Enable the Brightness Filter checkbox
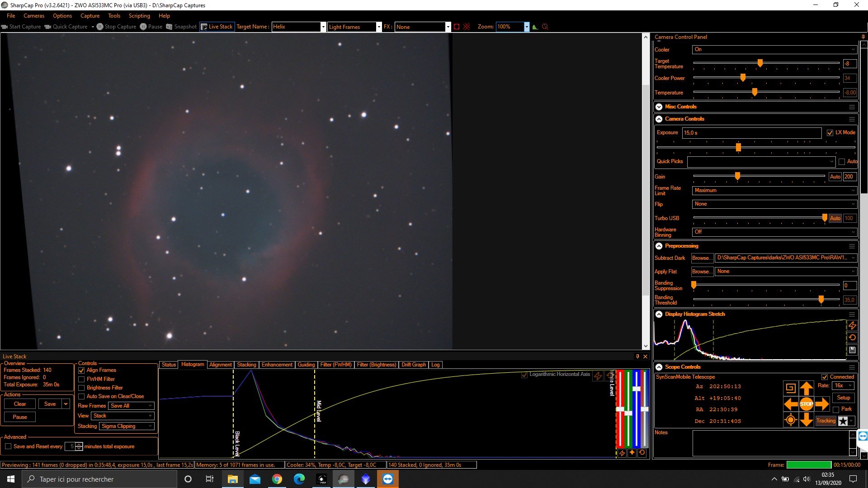The width and height of the screenshot is (868, 488). click(81, 388)
